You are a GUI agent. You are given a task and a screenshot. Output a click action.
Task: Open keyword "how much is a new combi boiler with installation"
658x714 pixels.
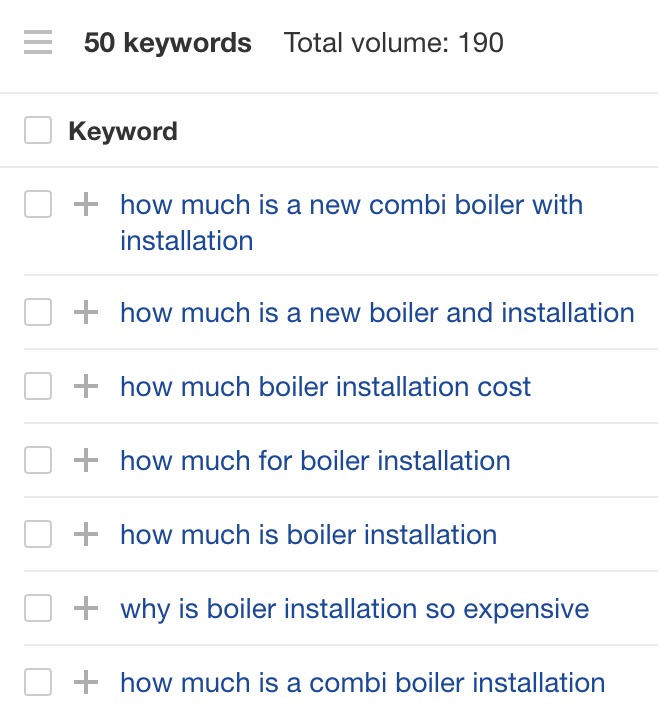click(x=350, y=206)
